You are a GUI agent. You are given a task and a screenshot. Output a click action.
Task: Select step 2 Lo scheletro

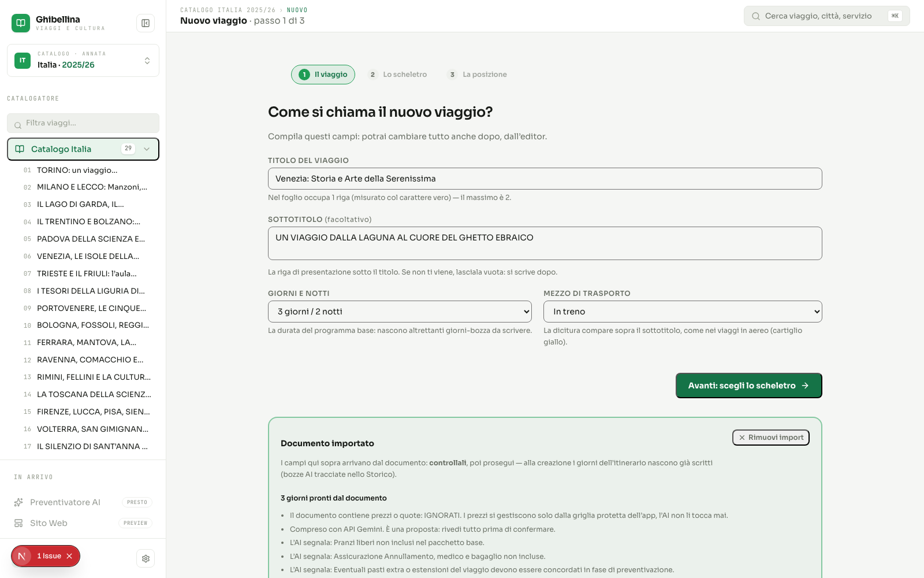398,75
